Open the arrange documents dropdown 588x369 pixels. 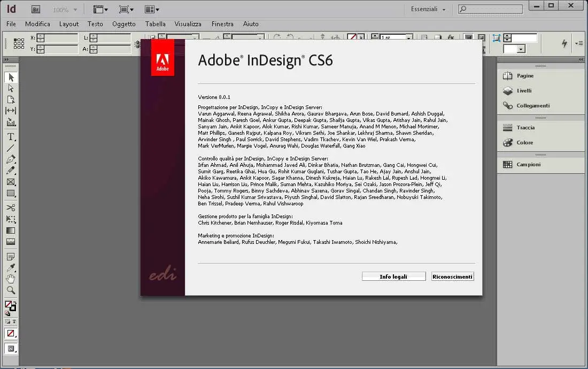click(152, 10)
